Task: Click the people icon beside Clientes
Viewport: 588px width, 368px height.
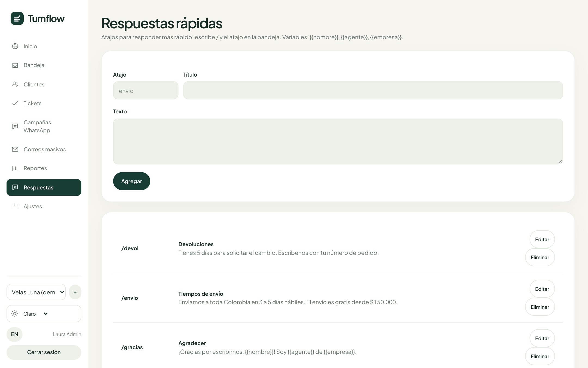Action: (x=15, y=85)
